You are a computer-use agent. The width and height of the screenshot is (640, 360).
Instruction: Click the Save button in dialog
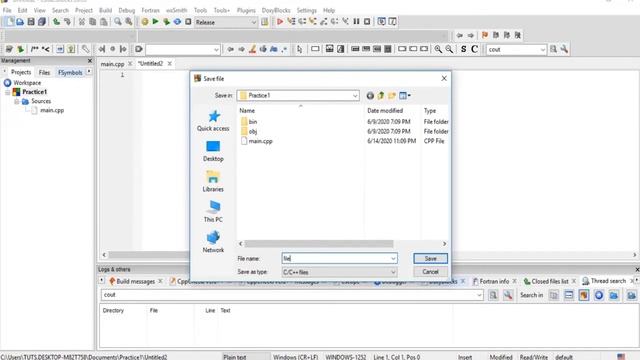[430, 258]
